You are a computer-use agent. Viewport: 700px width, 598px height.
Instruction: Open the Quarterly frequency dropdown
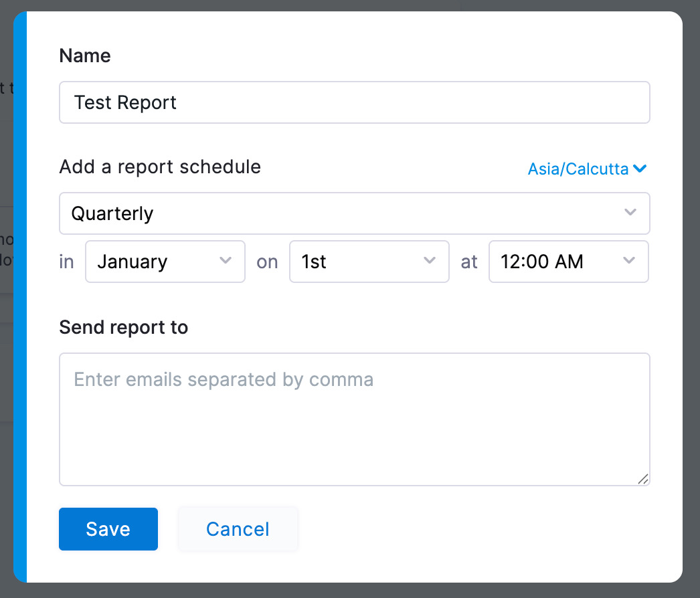pyautogui.click(x=354, y=213)
